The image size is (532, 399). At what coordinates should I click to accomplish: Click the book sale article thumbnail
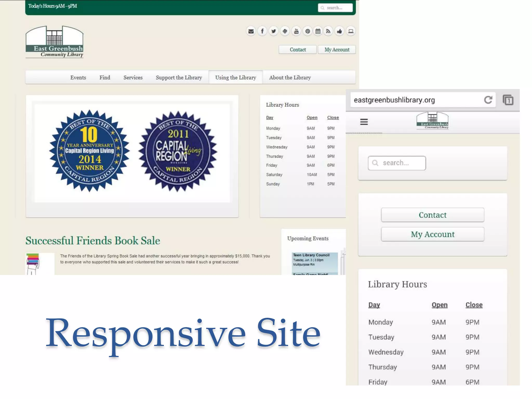(x=40, y=264)
